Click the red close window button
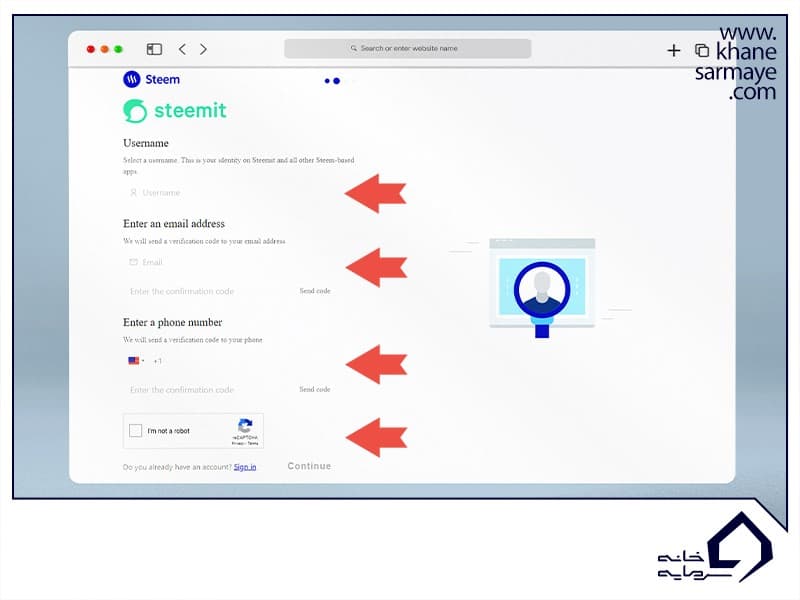This screenshot has width=800, height=600. coord(91,49)
